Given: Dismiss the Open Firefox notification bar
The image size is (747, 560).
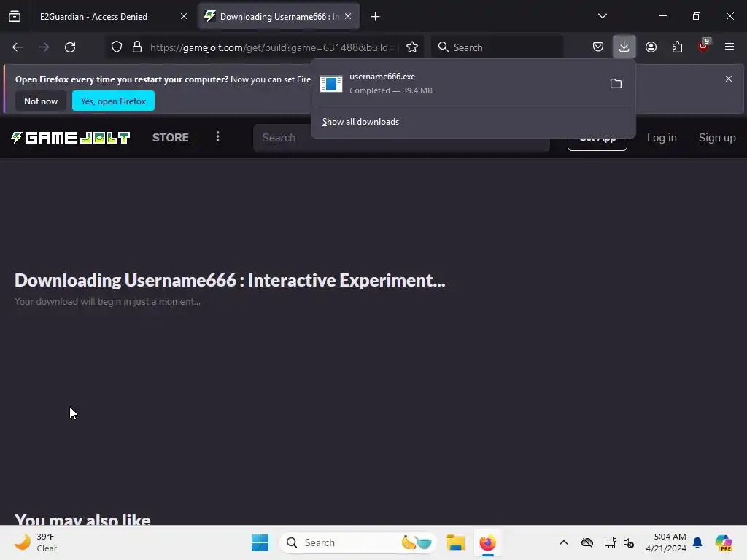Looking at the screenshot, I should (x=729, y=79).
